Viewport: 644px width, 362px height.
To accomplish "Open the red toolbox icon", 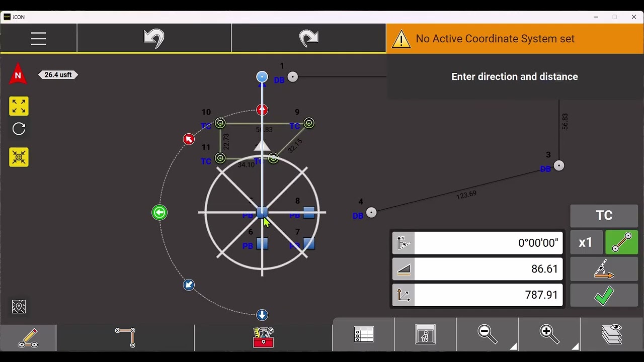I will (263, 337).
